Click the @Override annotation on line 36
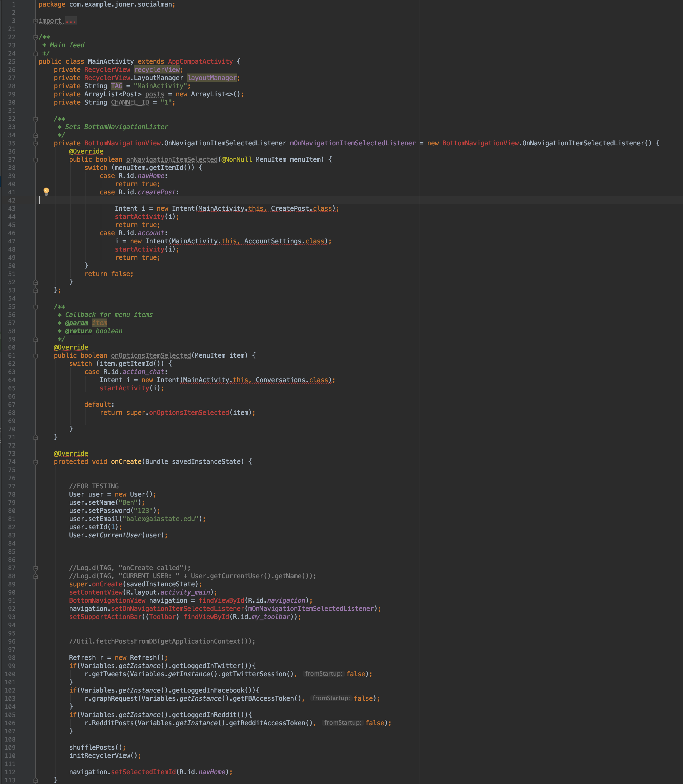The image size is (683, 784). click(86, 151)
